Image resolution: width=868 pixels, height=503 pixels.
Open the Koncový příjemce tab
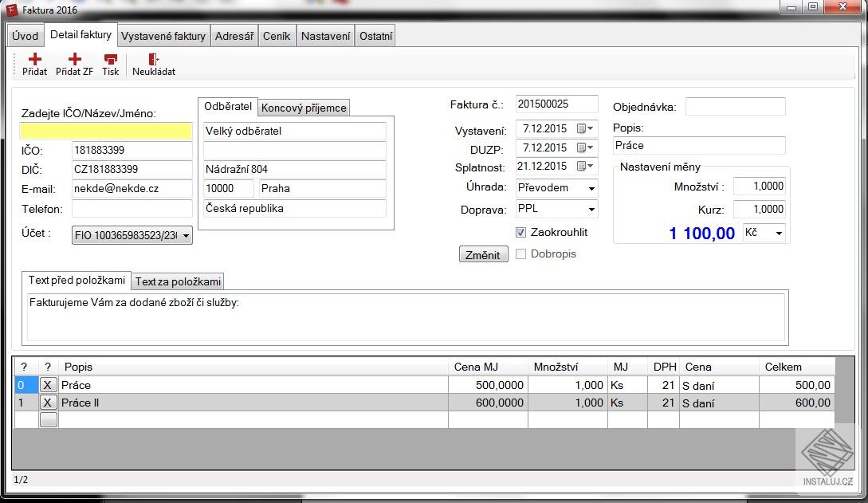pos(304,108)
